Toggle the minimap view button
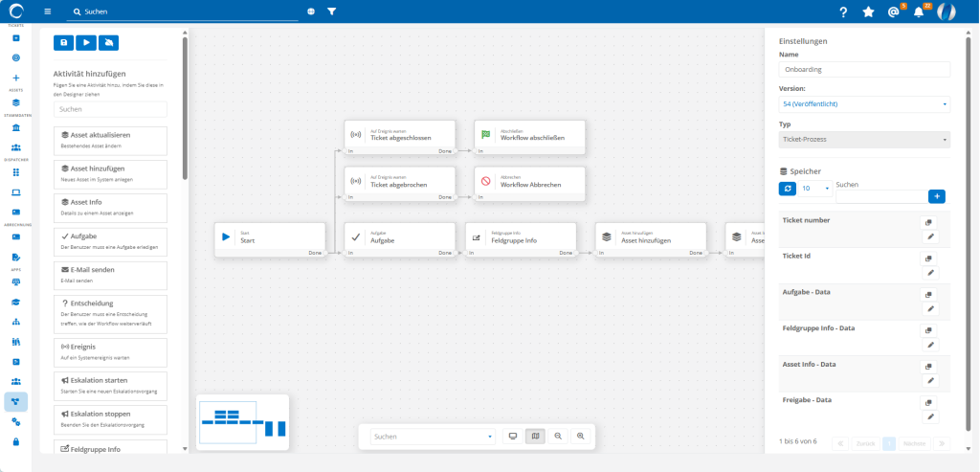The width and height of the screenshot is (980, 472). pyautogui.click(x=535, y=436)
